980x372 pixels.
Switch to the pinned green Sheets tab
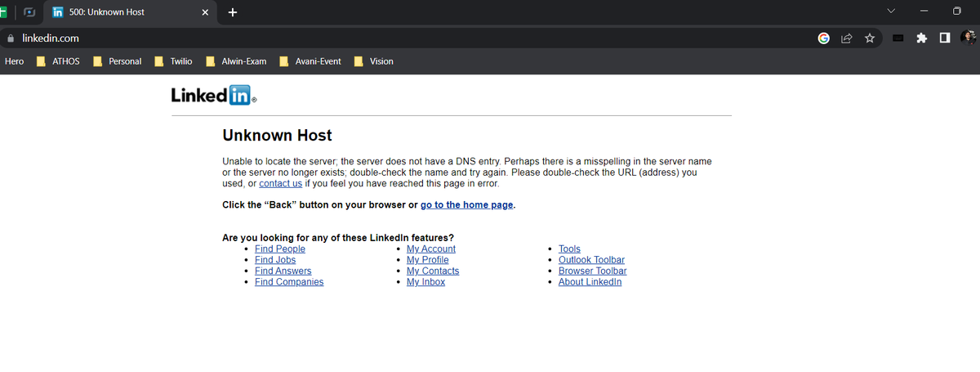click(x=4, y=12)
